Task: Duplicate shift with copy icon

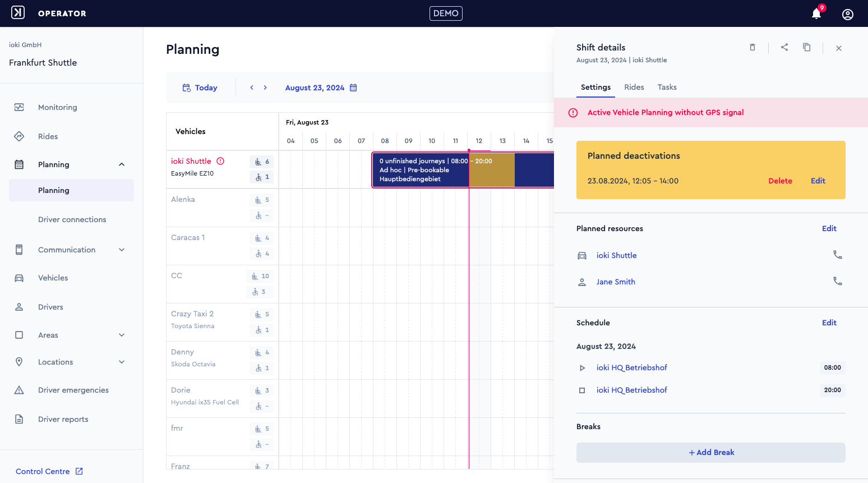Action: tap(807, 48)
